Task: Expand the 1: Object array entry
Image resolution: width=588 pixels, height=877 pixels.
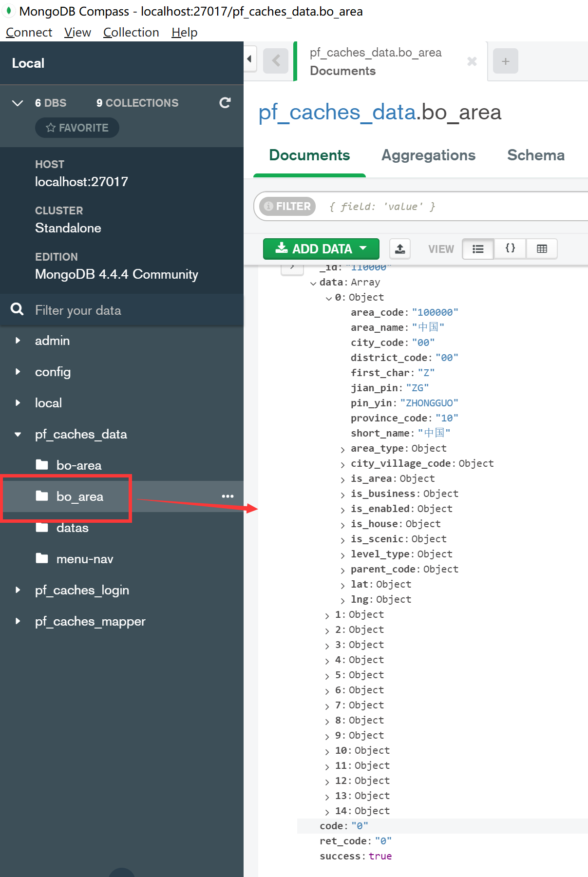Action: [327, 615]
